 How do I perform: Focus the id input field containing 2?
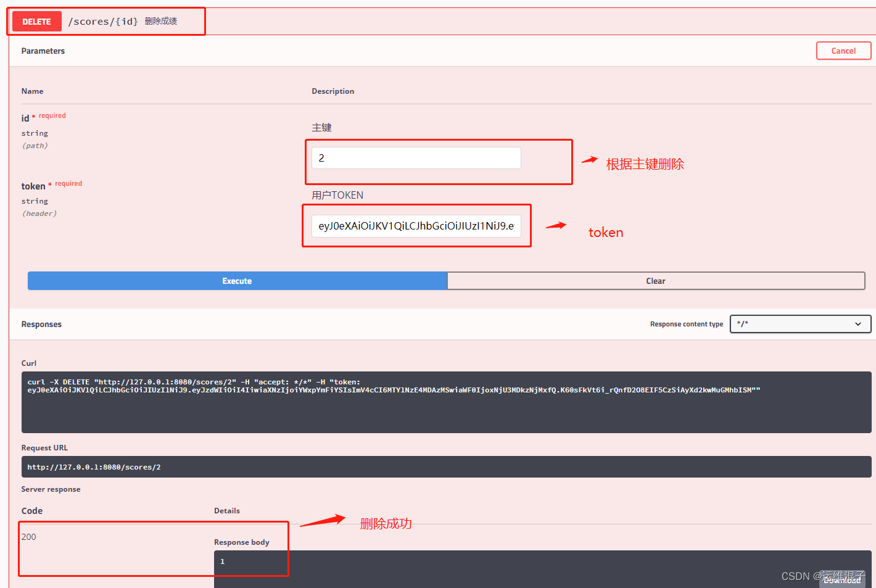coord(416,158)
